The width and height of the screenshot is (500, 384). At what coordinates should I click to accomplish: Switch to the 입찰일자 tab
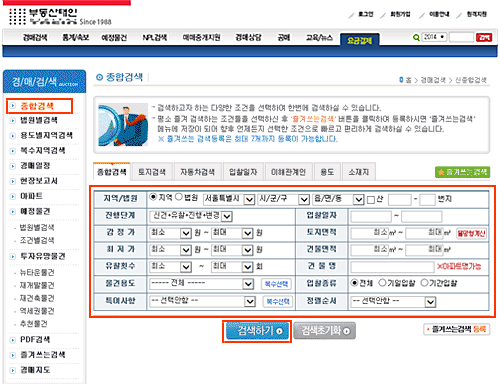(x=243, y=172)
